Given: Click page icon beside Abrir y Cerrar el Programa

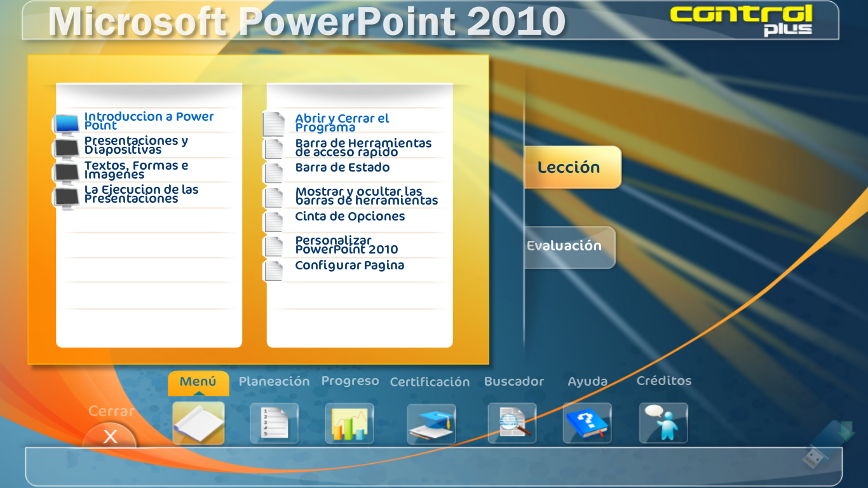Looking at the screenshot, I should point(273,124).
